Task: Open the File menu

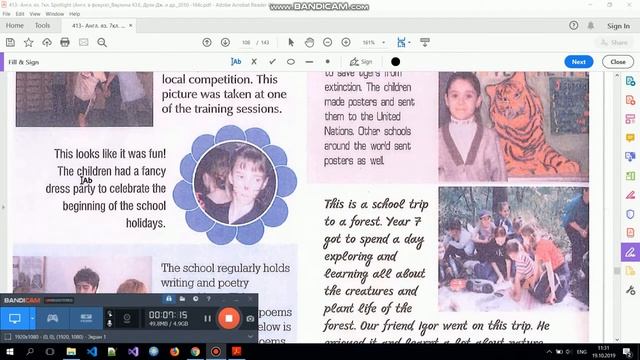Action: point(6,14)
